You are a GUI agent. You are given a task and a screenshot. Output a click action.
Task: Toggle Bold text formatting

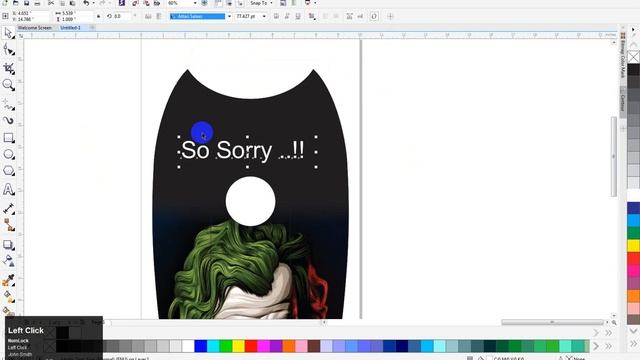276,16
